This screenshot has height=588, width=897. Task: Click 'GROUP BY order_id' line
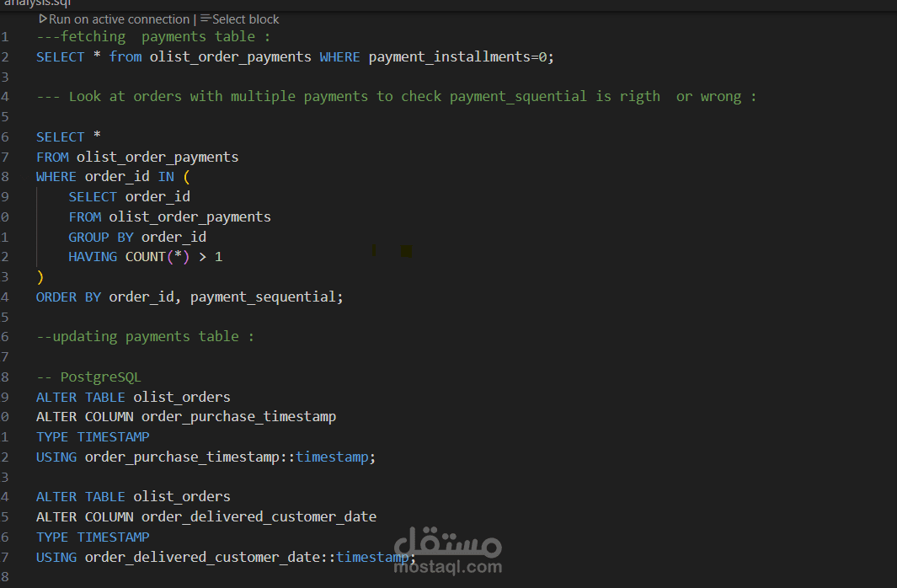[137, 237]
